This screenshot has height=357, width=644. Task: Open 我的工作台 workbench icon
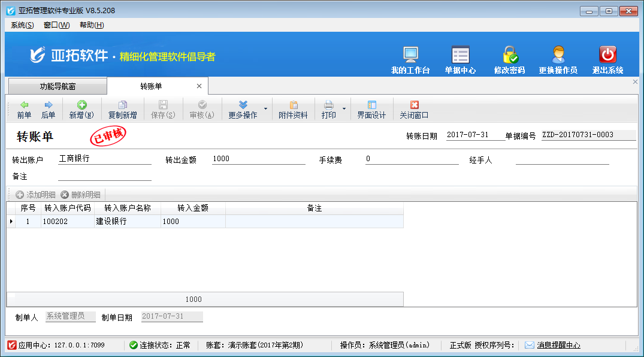click(x=410, y=56)
